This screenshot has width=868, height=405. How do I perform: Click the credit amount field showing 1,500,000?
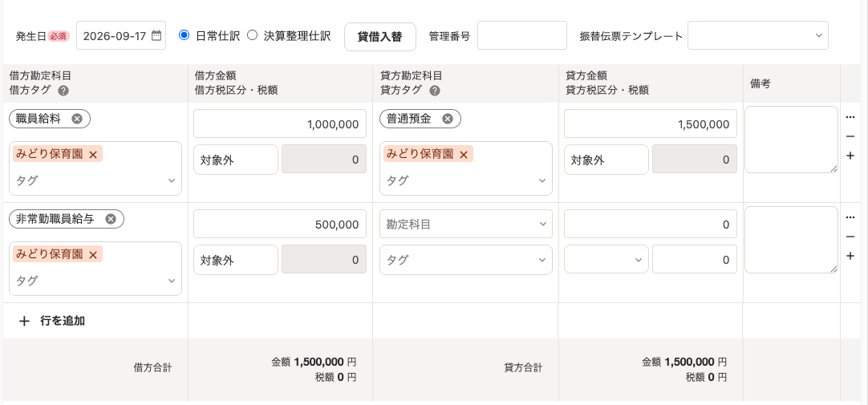[x=651, y=124]
